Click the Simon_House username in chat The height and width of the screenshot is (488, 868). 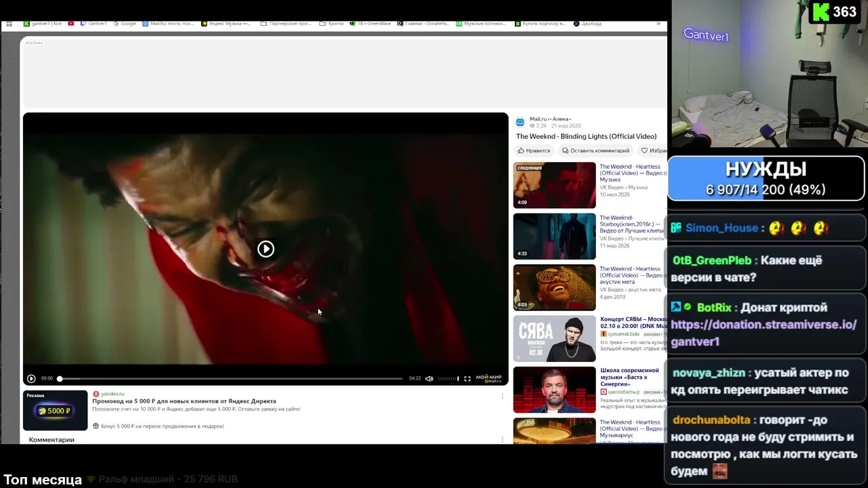[x=722, y=228]
